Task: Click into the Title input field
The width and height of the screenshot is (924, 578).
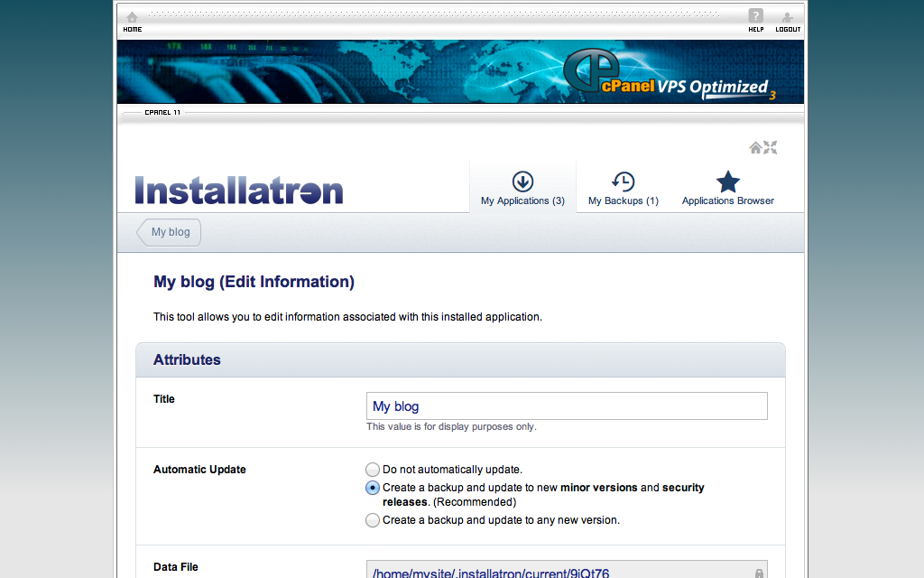Action: coord(567,406)
